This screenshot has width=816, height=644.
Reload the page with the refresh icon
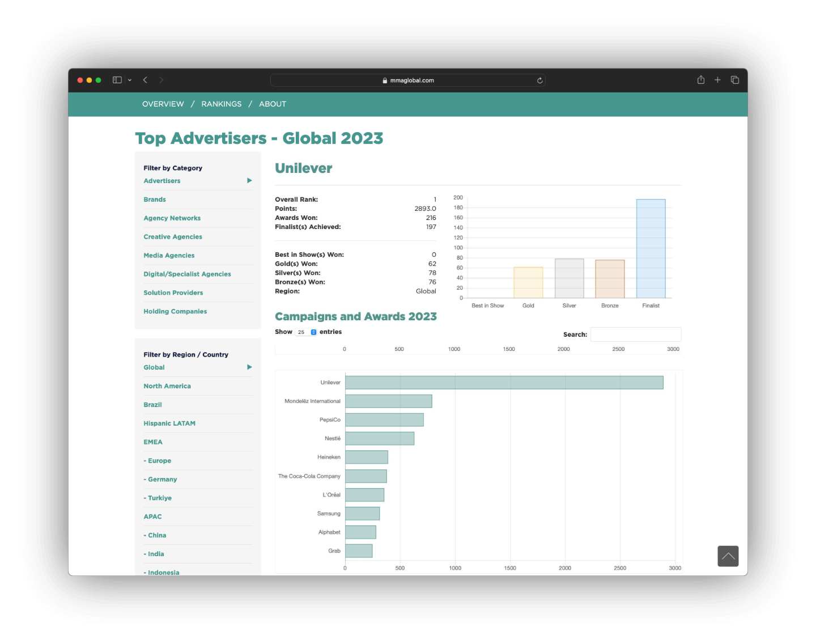[x=539, y=80]
